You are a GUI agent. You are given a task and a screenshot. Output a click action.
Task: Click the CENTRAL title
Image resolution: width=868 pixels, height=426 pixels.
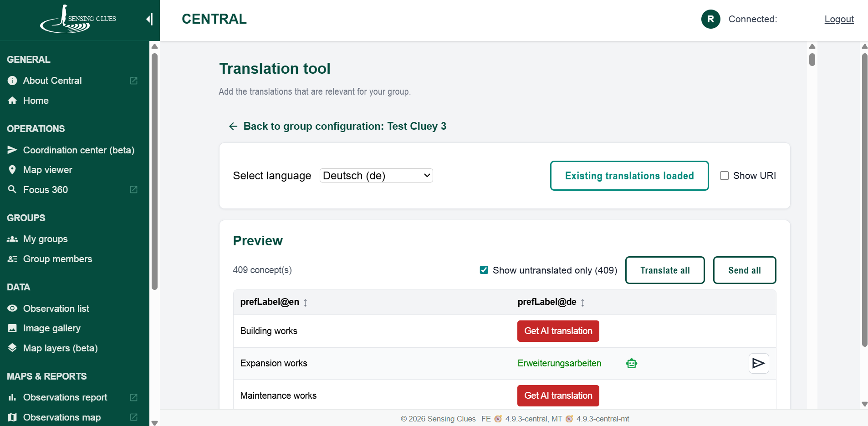tap(214, 19)
